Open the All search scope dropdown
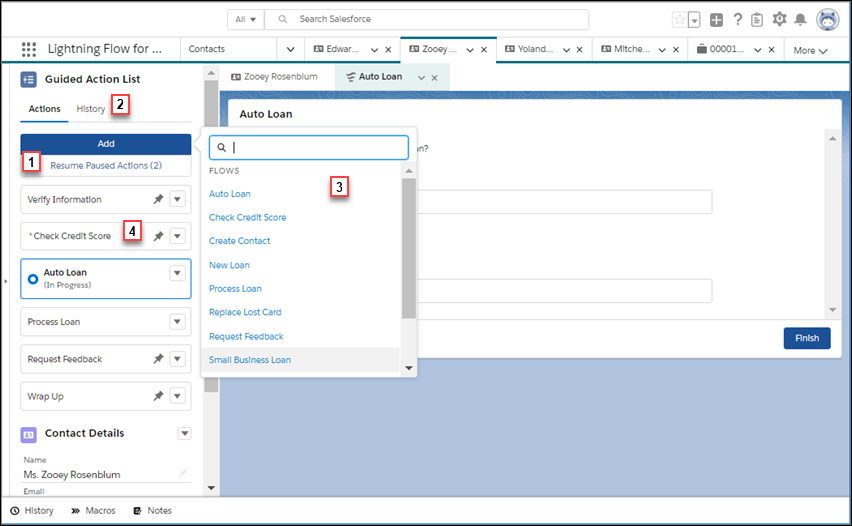Screen dimensions: 852x526 click(x=246, y=20)
